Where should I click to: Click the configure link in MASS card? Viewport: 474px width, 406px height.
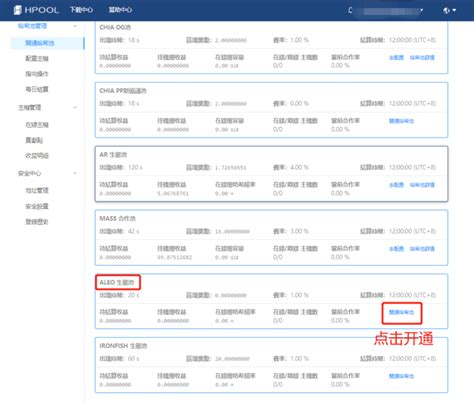pyautogui.click(x=396, y=249)
